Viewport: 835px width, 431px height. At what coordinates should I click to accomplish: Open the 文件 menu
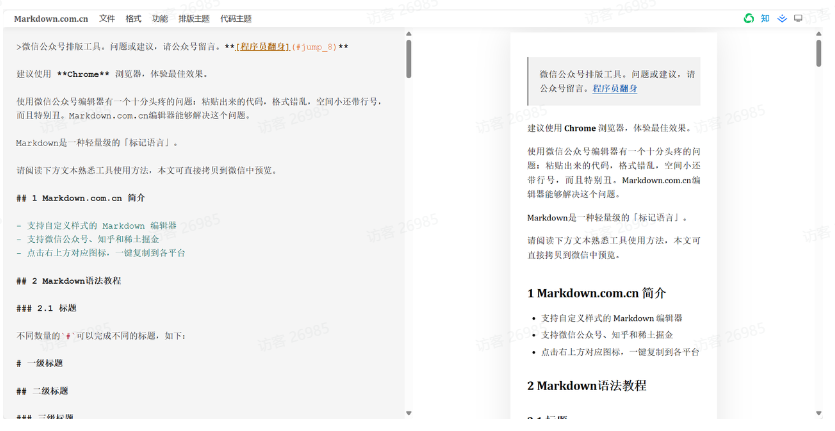tap(107, 19)
